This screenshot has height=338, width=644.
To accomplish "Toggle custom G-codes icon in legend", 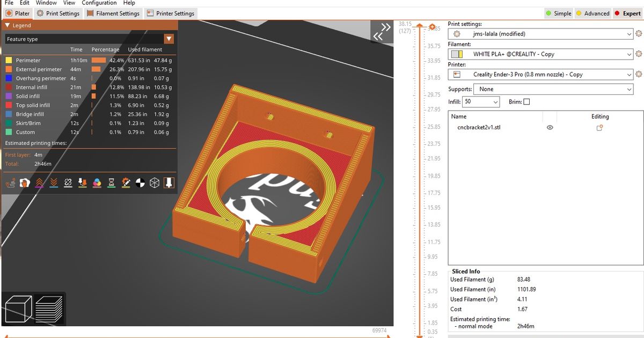I will pos(127,182).
